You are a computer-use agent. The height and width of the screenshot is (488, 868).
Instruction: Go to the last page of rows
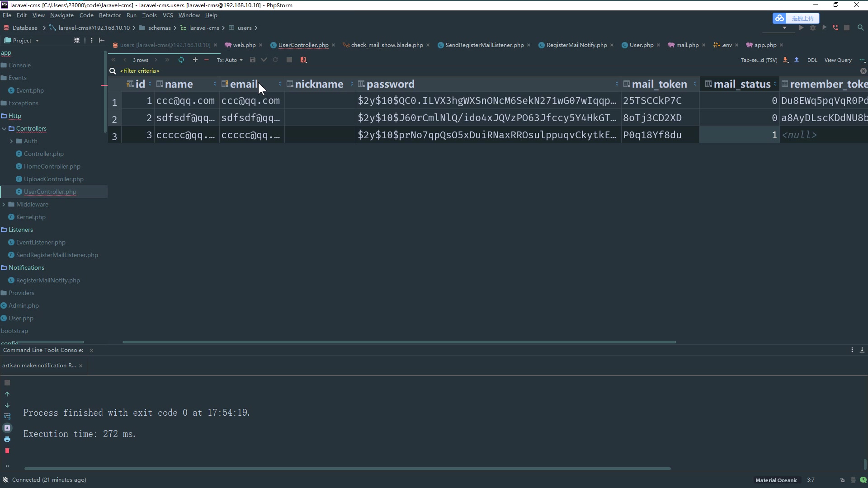[167, 60]
